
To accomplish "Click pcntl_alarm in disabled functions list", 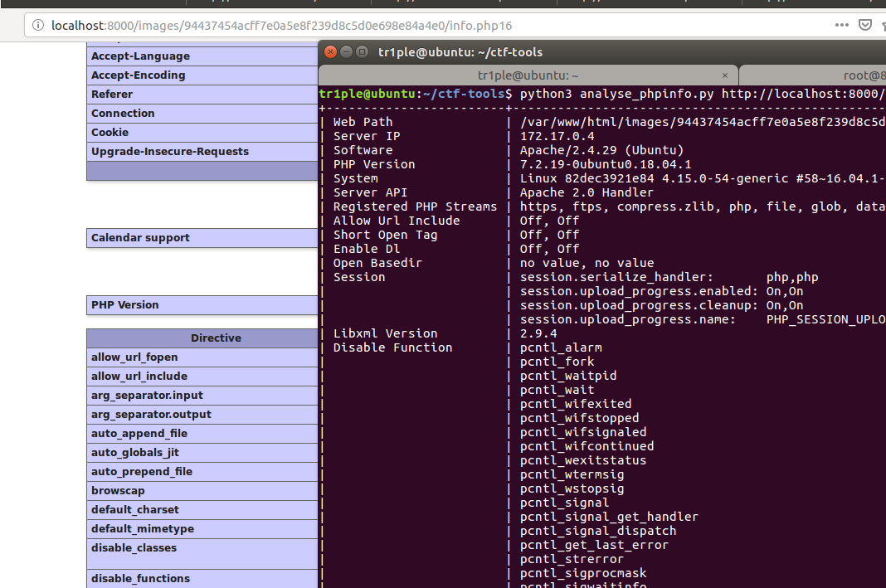I will coord(561,348).
